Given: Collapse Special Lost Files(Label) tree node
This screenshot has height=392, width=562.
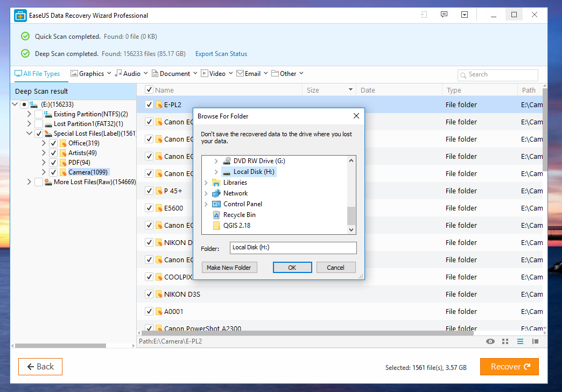Looking at the screenshot, I should [x=30, y=134].
